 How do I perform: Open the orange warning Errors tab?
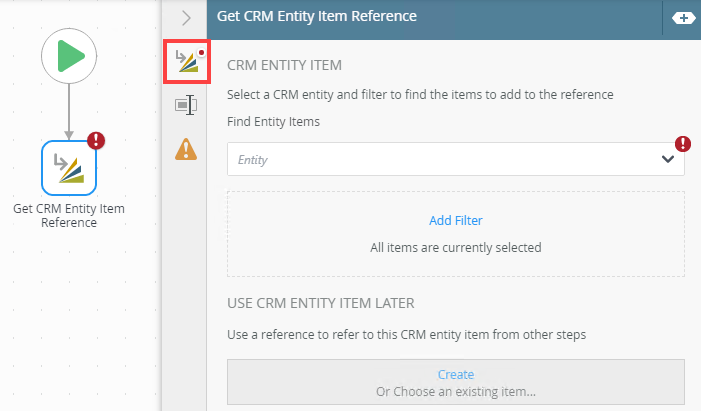click(185, 149)
